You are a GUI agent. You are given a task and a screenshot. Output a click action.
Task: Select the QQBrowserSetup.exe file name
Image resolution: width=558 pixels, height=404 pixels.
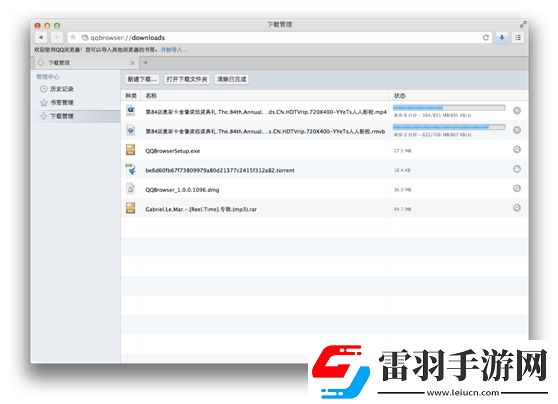pyautogui.click(x=173, y=151)
